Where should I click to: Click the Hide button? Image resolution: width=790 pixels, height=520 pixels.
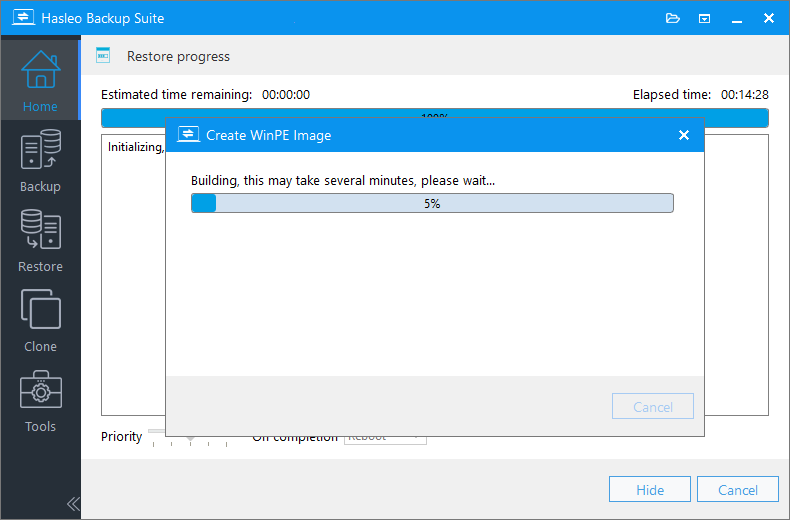coord(649,489)
